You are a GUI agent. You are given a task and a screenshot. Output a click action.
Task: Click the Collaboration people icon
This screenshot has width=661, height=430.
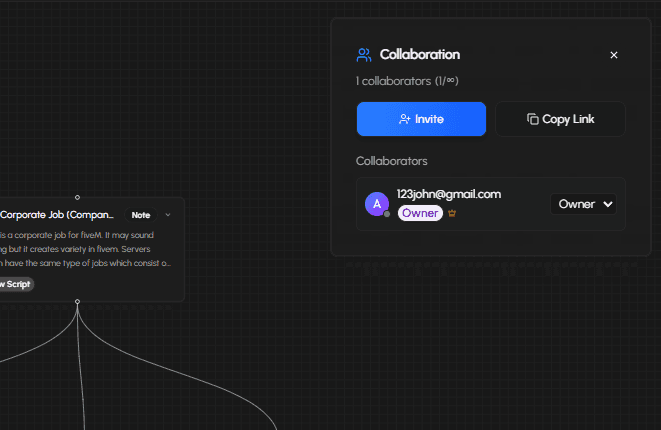(x=364, y=55)
